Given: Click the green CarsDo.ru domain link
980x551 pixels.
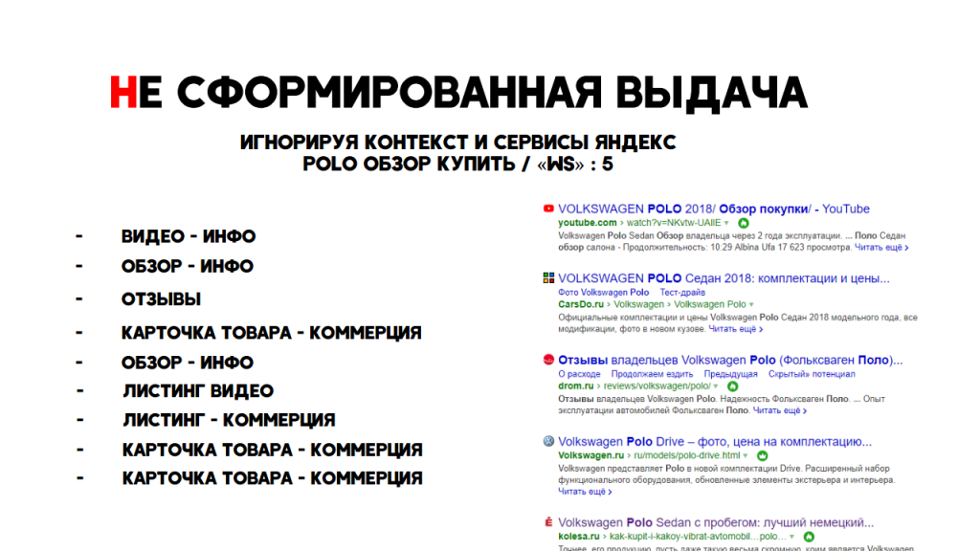Looking at the screenshot, I should [x=581, y=305].
